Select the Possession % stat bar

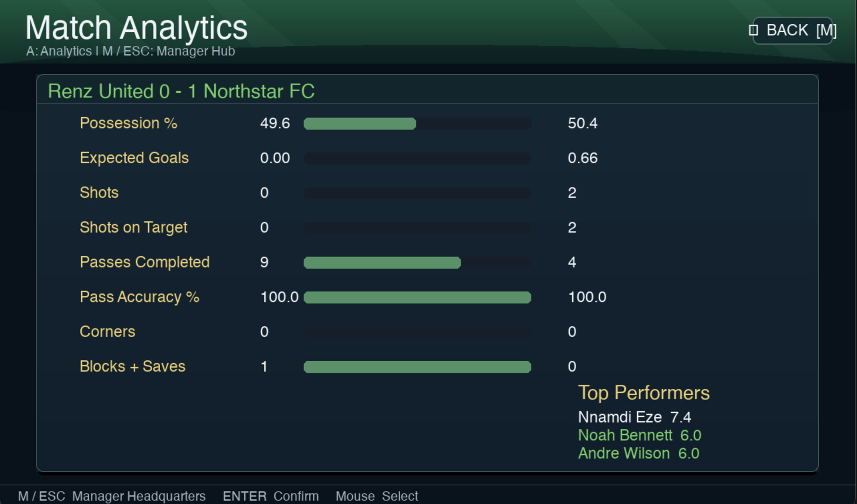[x=417, y=124]
